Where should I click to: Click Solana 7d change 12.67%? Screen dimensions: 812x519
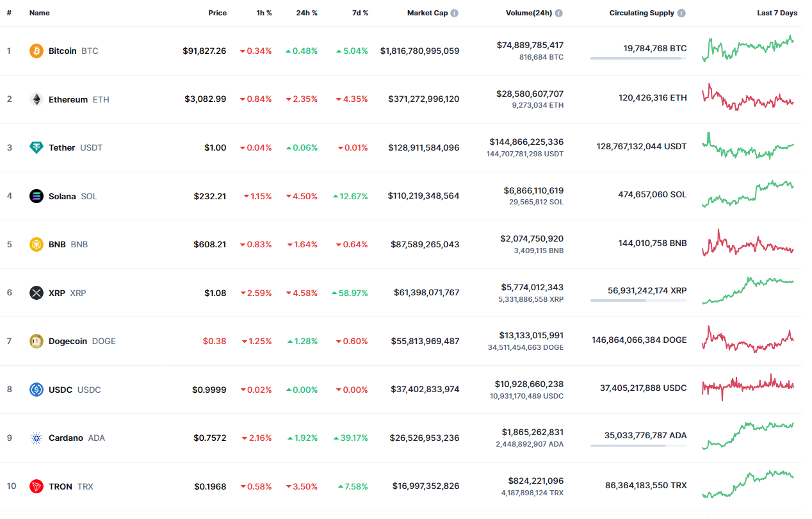(x=350, y=196)
